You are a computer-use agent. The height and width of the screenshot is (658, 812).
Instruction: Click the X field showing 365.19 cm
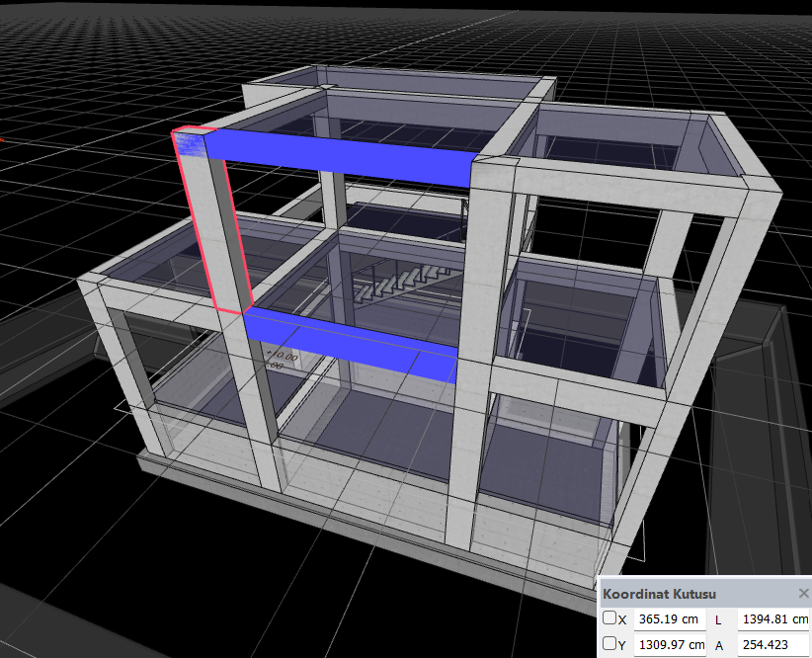(x=670, y=619)
